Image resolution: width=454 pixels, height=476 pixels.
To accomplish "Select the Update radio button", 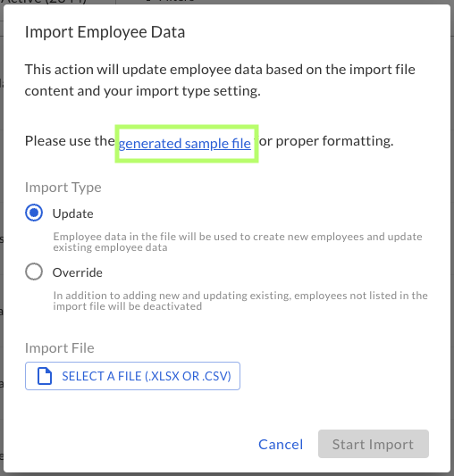I will pyautogui.click(x=34, y=213).
